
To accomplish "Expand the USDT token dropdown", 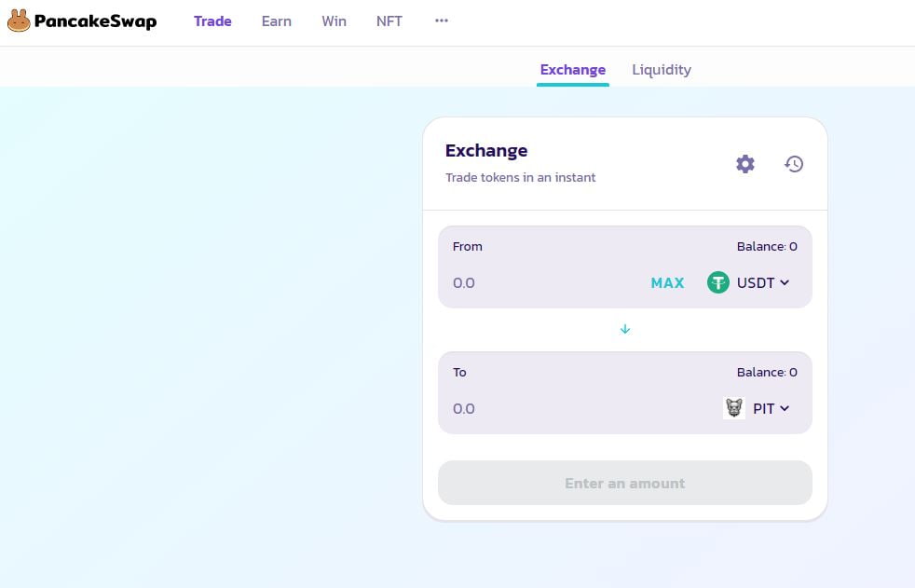I will [763, 282].
